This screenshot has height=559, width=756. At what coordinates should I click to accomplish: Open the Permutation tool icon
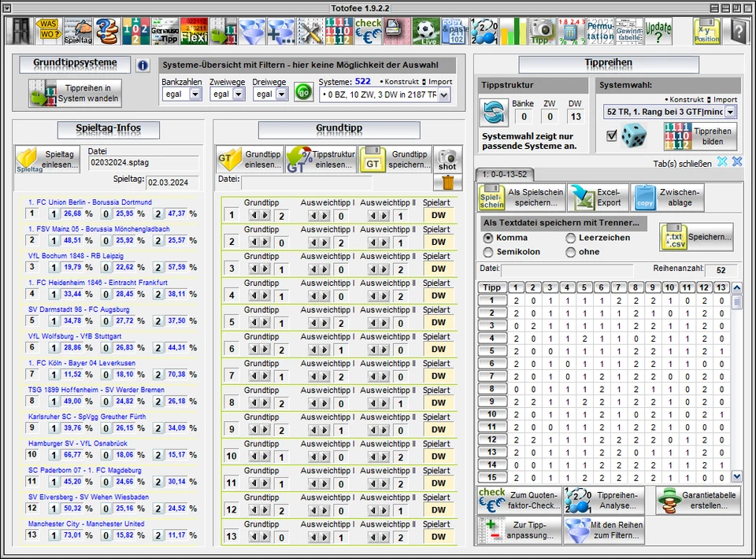tap(600, 31)
